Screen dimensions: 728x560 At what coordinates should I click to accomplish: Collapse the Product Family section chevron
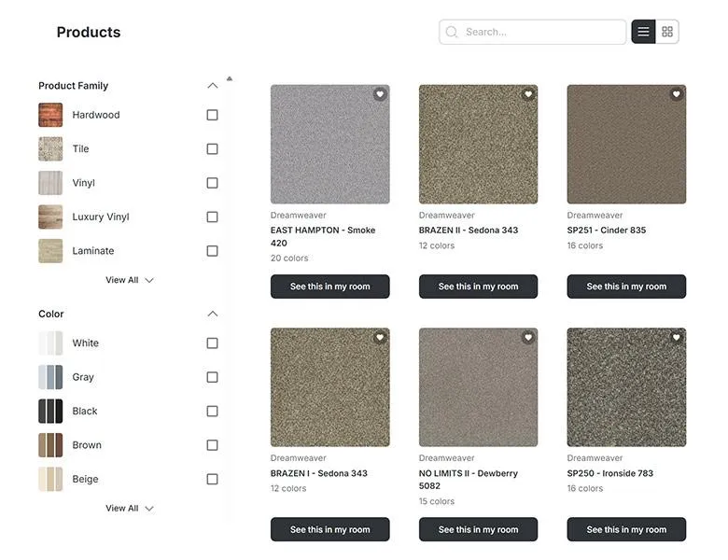pos(212,86)
